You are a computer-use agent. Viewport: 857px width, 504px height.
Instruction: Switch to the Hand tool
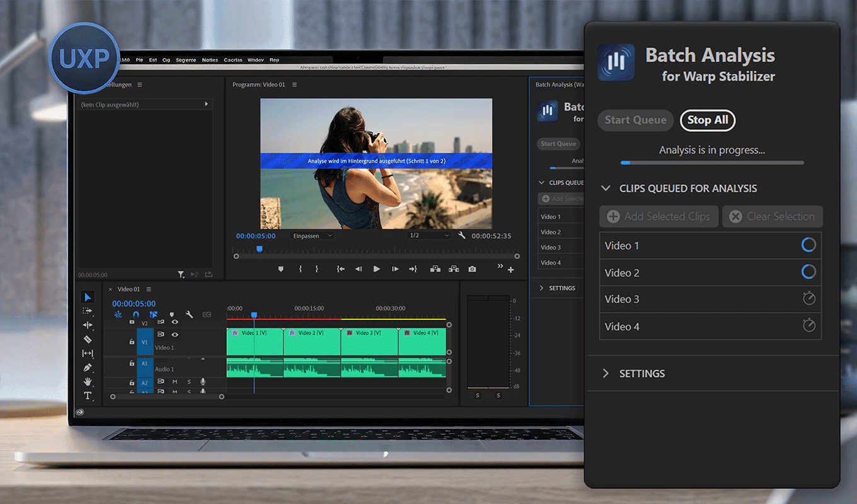(x=88, y=382)
